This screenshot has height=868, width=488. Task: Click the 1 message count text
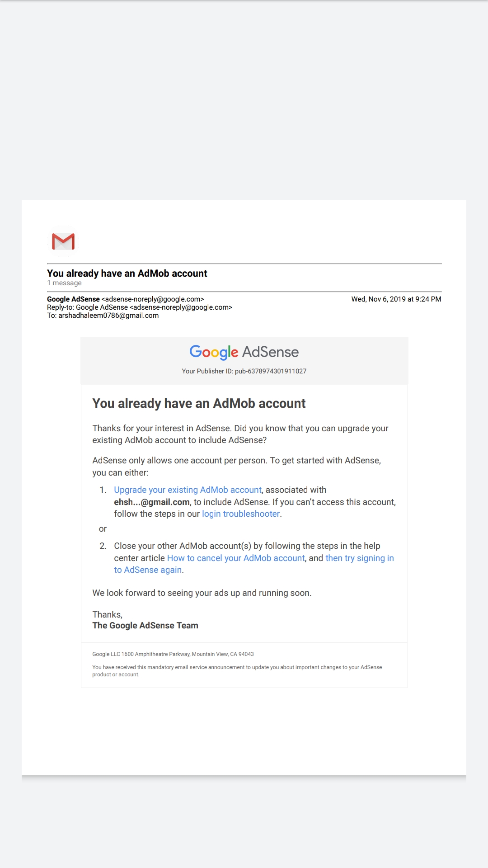point(64,283)
